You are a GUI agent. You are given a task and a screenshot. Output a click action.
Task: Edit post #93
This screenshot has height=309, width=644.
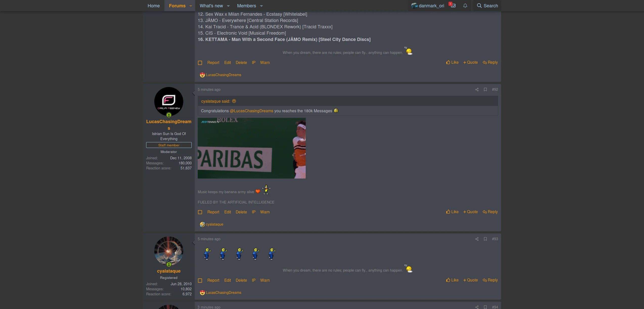228,280
